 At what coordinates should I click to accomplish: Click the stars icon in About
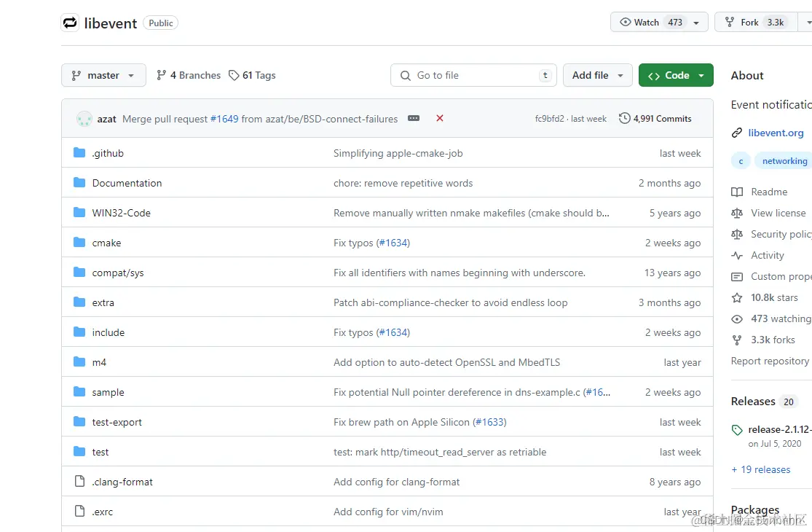click(x=737, y=297)
